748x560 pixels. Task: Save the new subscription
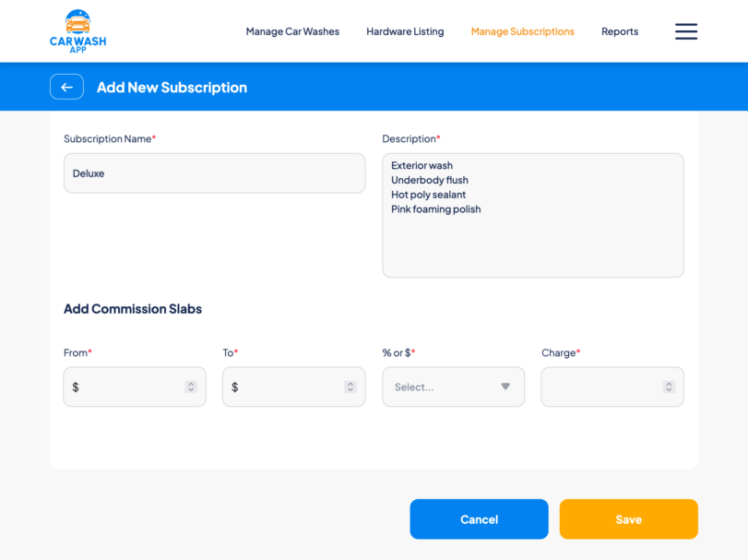tap(628, 519)
